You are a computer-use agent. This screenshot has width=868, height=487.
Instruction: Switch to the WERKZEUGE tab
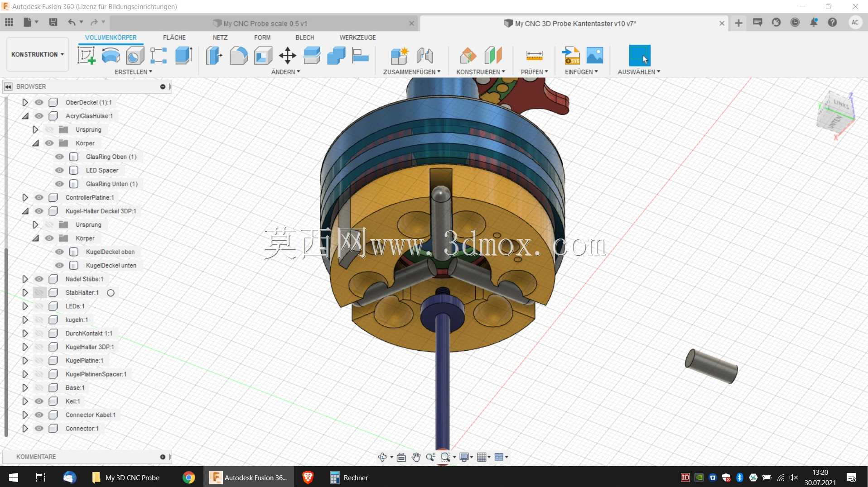[358, 38]
